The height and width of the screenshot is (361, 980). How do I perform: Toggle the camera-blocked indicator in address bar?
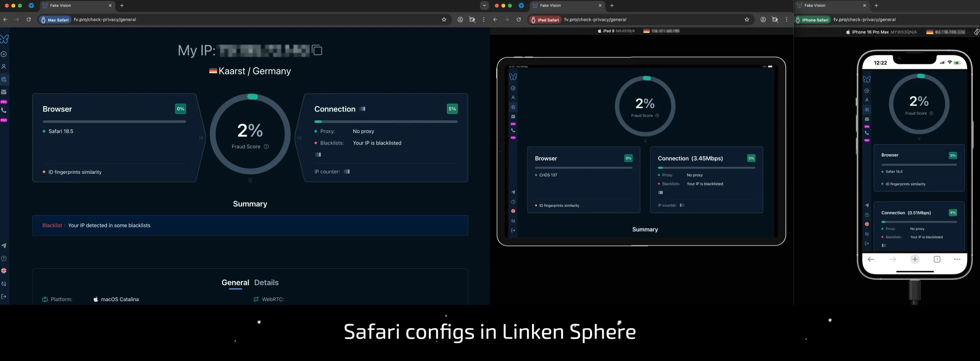point(472,20)
